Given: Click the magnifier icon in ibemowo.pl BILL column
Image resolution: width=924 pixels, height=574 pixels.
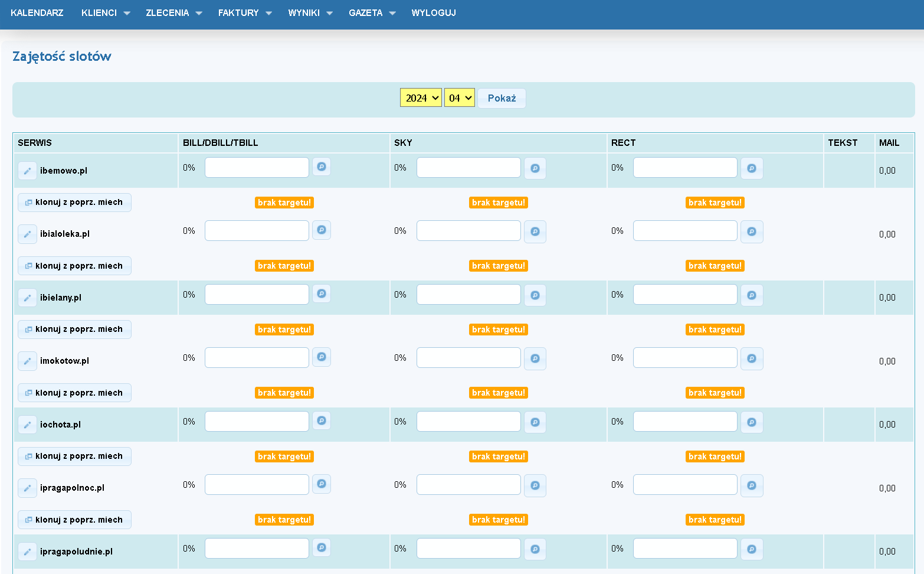Looking at the screenshot, I should click(321, 167).
